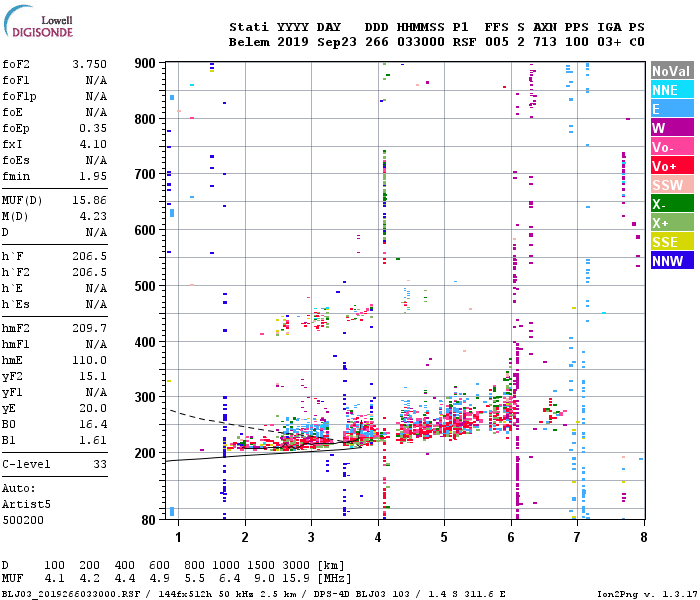Click the 500200 code under Artist5
Screen dimensions: 700x600
click(x=23, y=520)
